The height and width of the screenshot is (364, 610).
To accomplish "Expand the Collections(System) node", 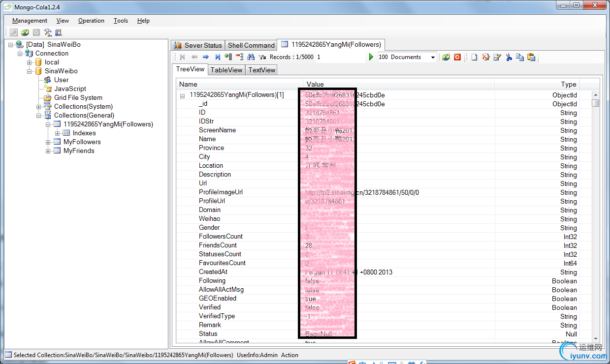I will pyautogui.click(x=39, y=107).
